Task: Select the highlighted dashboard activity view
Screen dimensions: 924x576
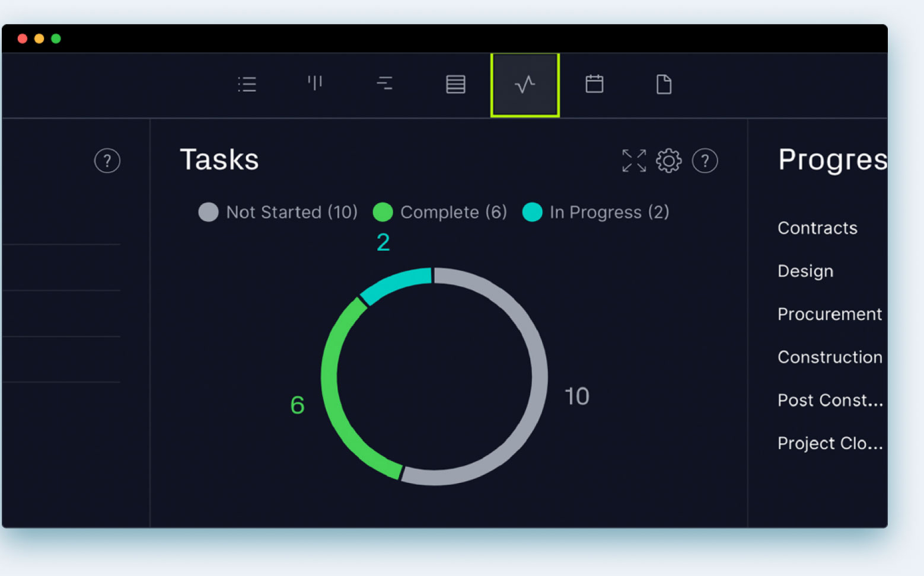Action: pyautogui.click(x=524, y=84)
